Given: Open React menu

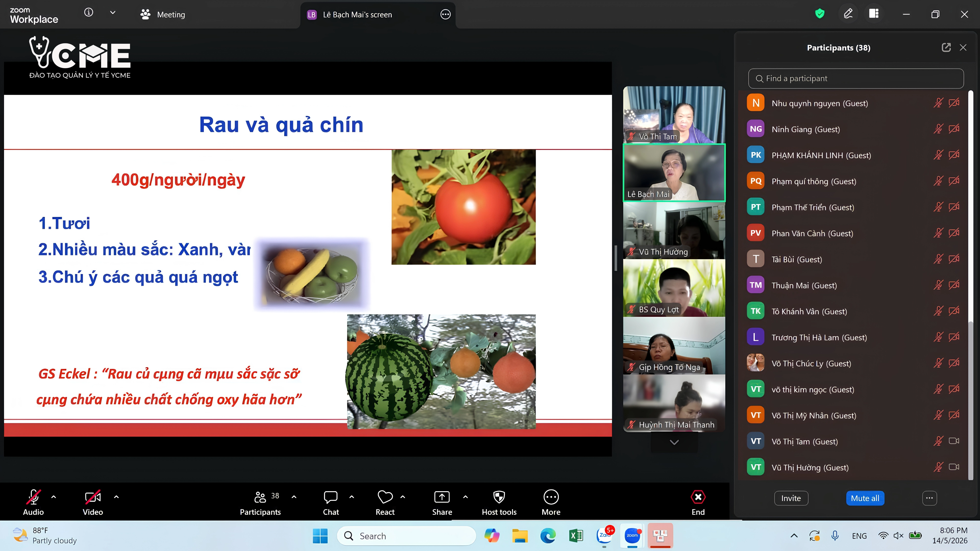Looking at the screenshot, I should point(385,502).
